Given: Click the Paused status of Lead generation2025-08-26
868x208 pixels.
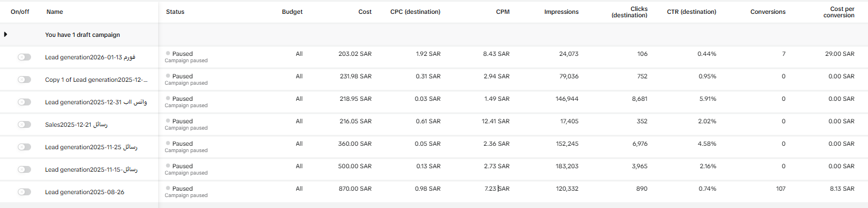Looking at the screenshot, I should (x=182, y=188).
